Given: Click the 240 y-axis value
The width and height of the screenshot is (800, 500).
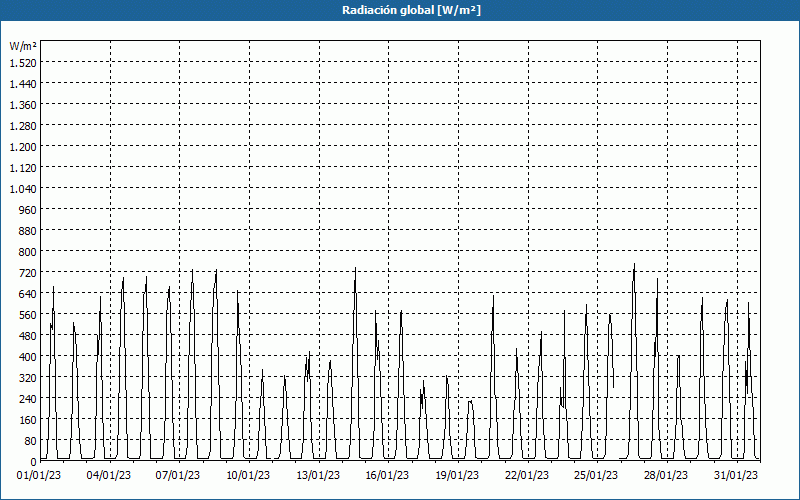Looking at the screenshot, I should click(x=28, y=398).
